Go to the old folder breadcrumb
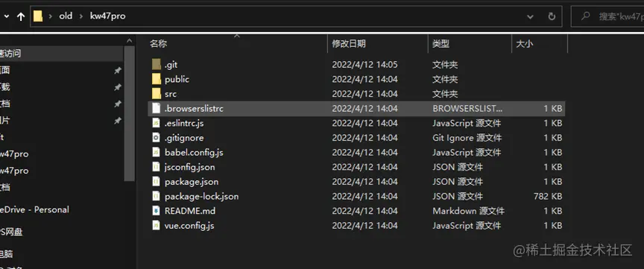This screenshot has width=644, height=269. pyautogui.click(x=66, y=16)
